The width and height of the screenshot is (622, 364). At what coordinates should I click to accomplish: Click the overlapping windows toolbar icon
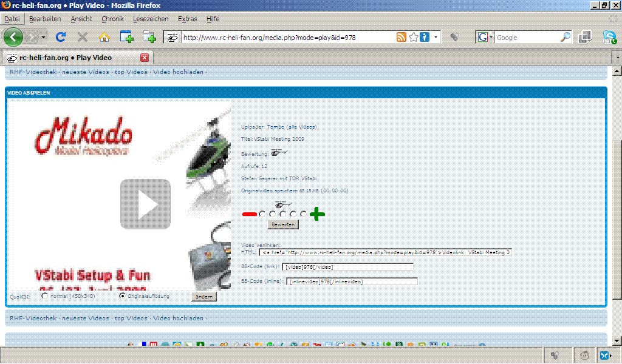(585, 37)
